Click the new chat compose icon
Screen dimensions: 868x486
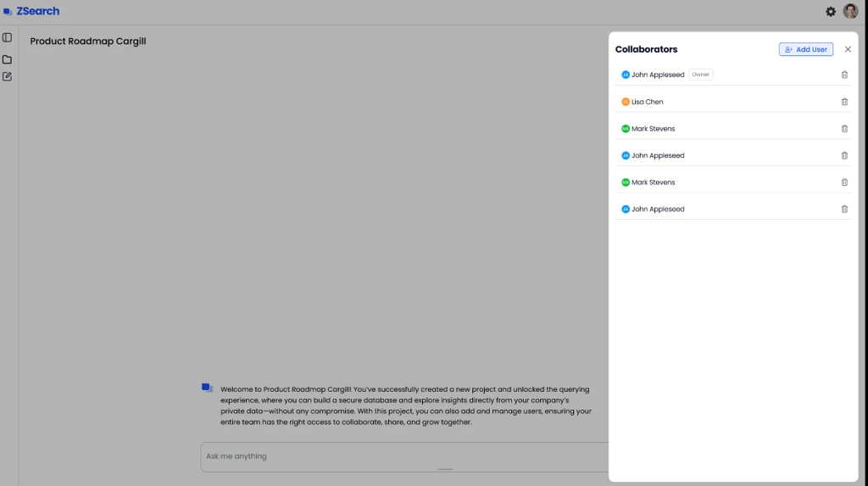[7, 76]
